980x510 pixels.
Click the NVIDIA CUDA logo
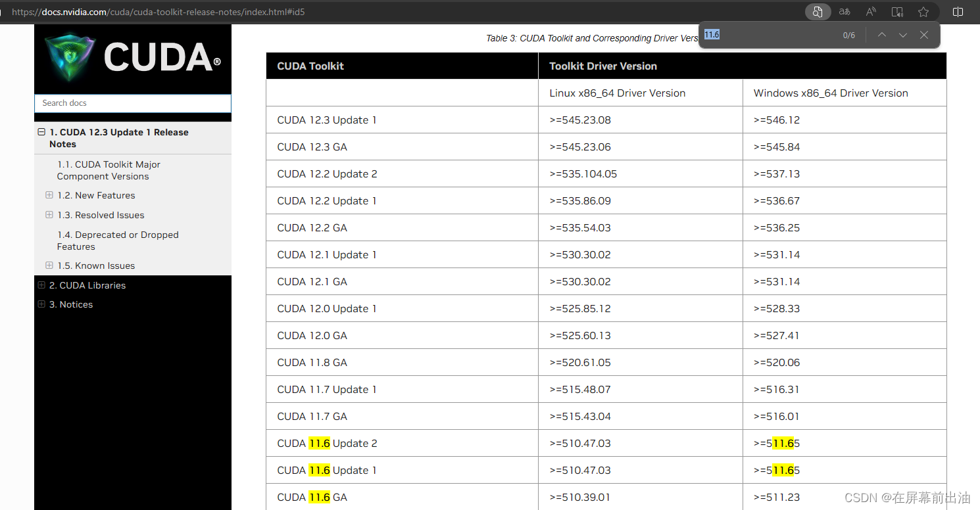(132, 58)
